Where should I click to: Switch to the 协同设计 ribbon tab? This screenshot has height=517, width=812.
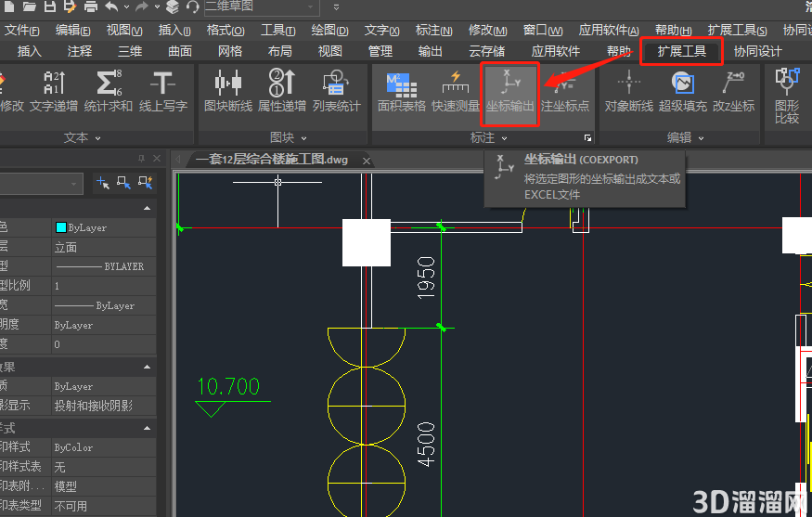coord(757,51)
